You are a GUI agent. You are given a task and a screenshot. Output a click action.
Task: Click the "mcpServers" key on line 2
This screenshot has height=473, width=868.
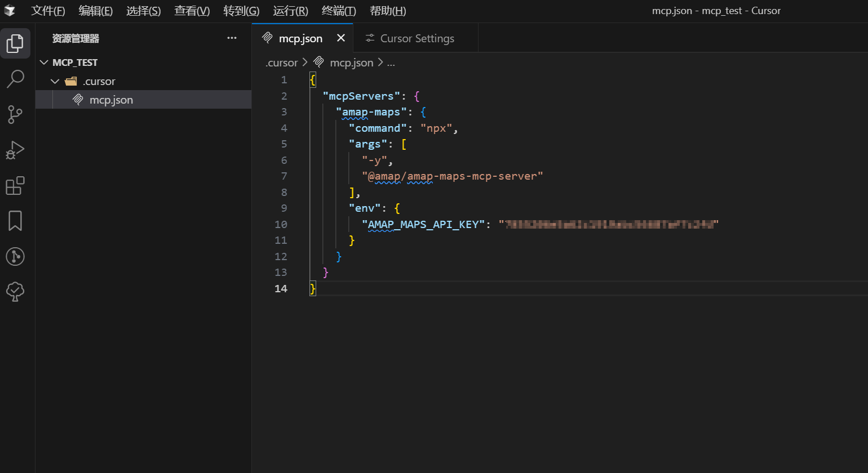(361, 96)
